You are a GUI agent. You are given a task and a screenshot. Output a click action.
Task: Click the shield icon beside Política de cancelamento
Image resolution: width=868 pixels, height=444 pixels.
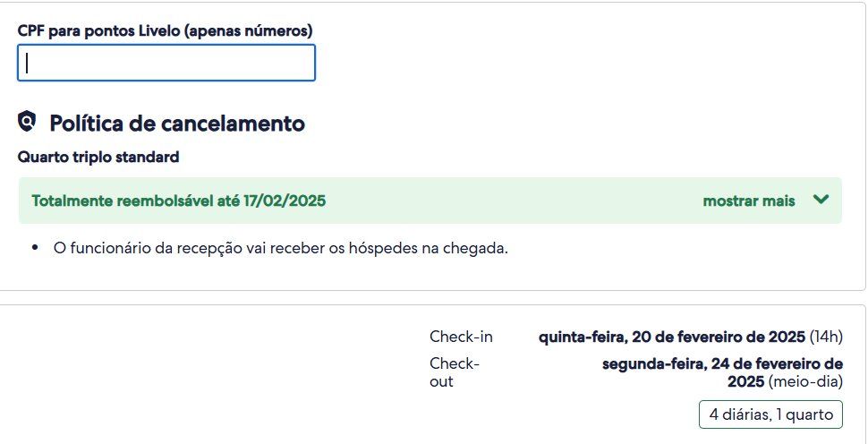[27, 121]
